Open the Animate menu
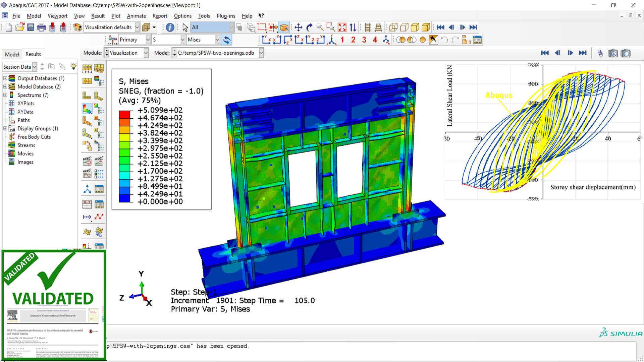 click(x=136, y=16)
